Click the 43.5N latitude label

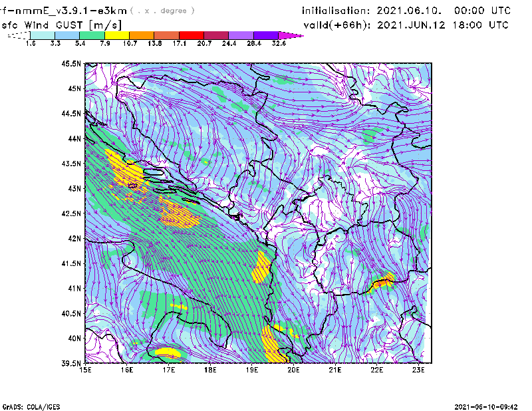pyautogui.click(x=71, y=164)
